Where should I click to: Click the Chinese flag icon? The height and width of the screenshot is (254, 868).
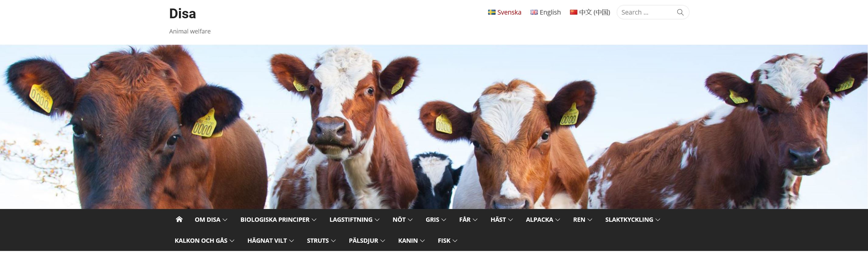(573, 12)
